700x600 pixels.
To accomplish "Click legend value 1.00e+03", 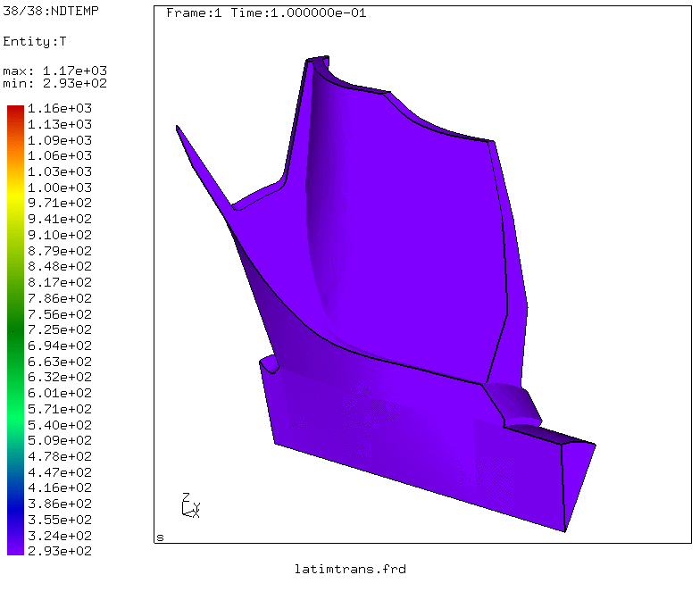I will click(60, 187).
